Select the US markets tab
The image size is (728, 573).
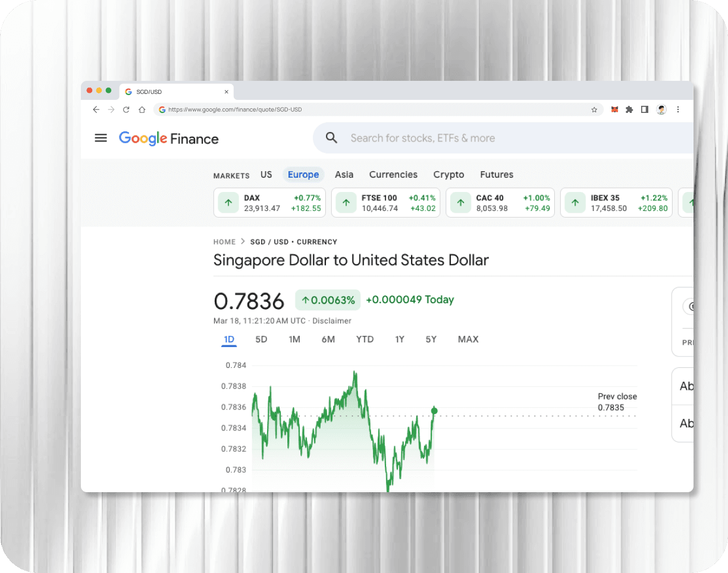(x=266, y=174)
